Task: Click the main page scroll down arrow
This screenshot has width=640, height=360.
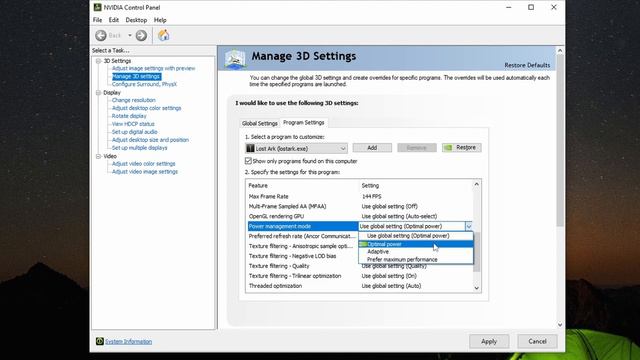Action: click(x=560, y=325)
